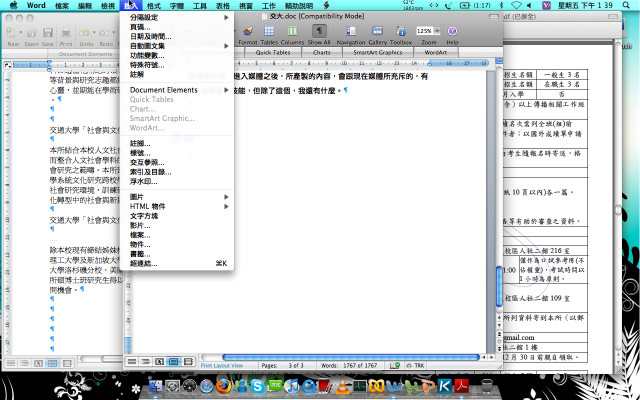
Task: Click the horizontal scrollbar of front document
Action: [350, 357]
